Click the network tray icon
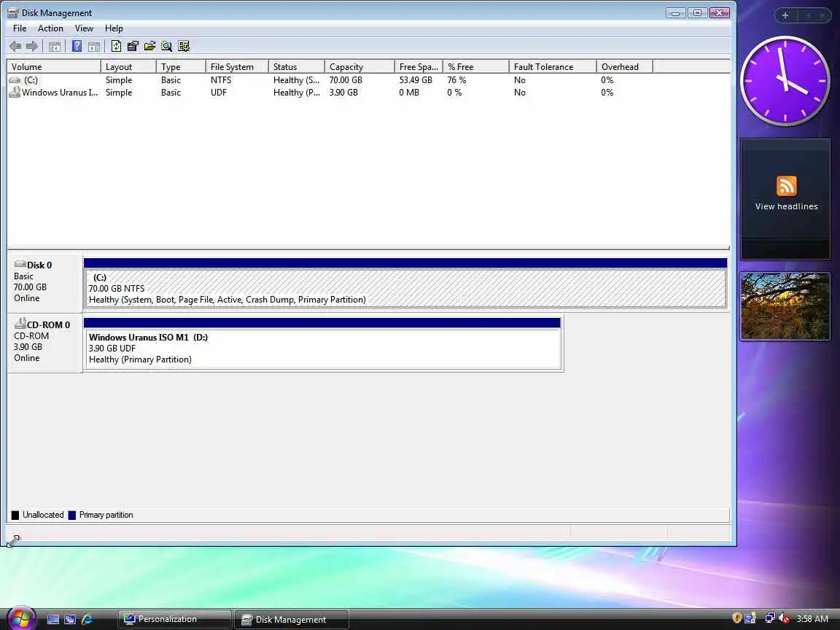Image resolution: width=840 pixels, height=630 pixels. coord(770,618)
